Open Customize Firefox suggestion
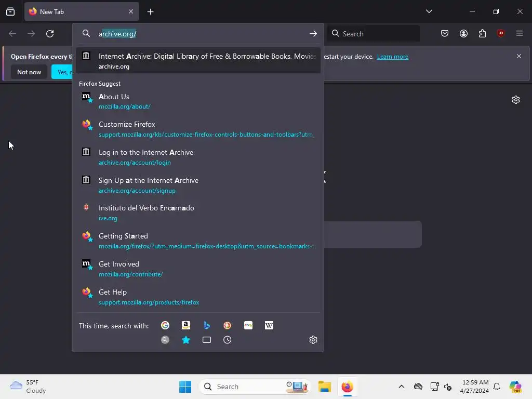 [x=198, y=129]
